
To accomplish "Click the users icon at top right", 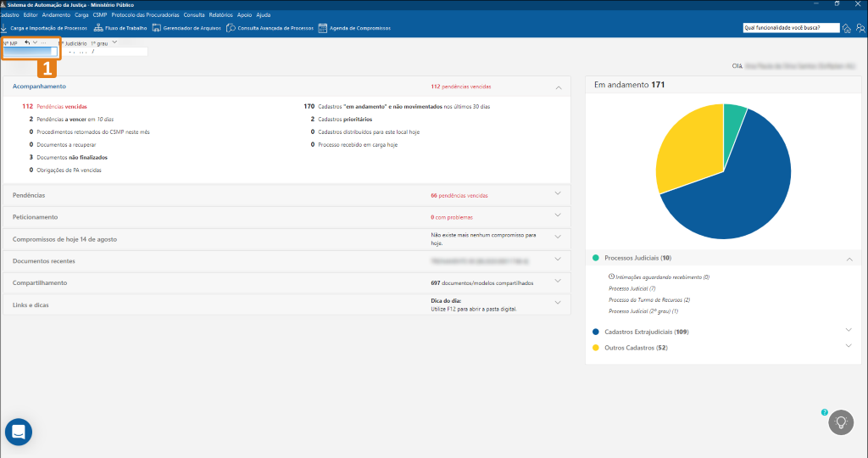I will [860, 28].
